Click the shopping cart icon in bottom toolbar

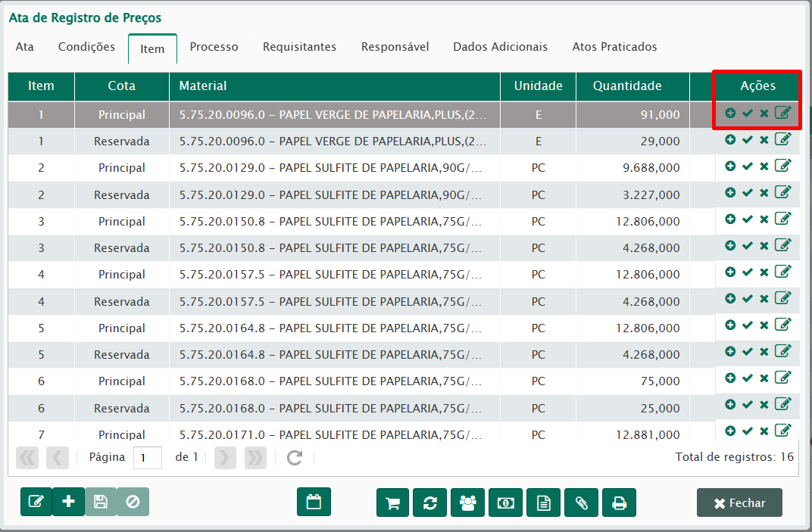(x=392, y=503)
